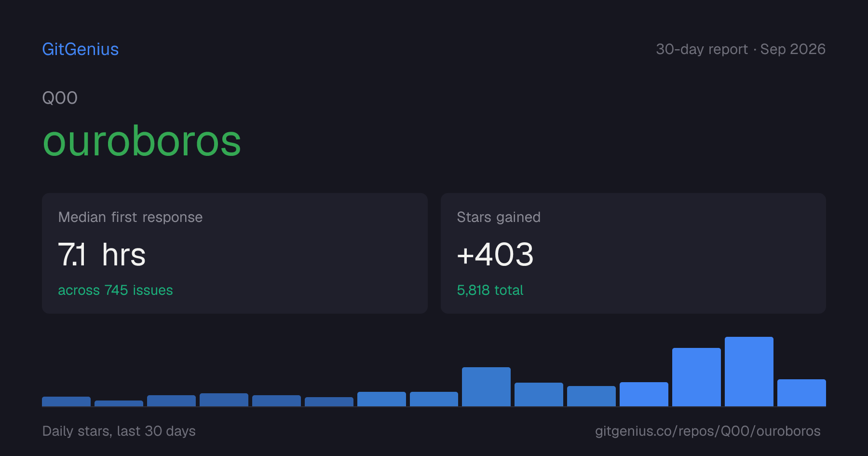Screen dimensions: 868x456
Task: Select the second tallest chart bar
Action: click(696, 377)
